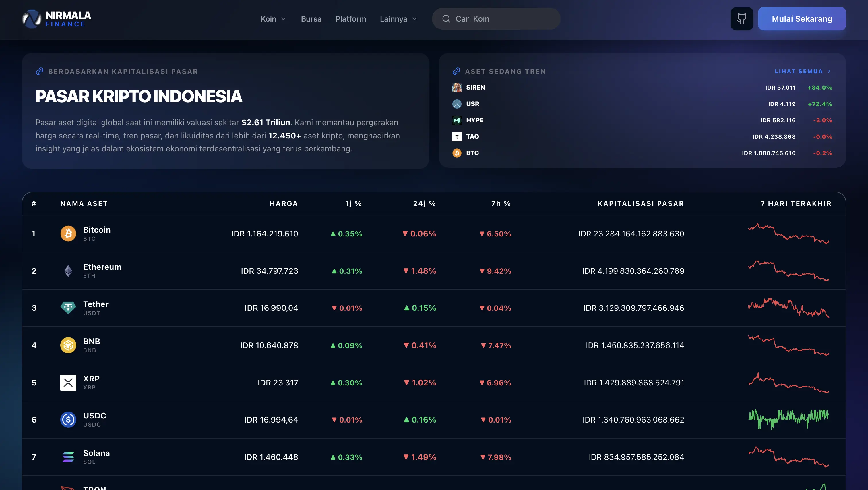Click the Ethereum 7-day sparkline chart

coord(789,271)
